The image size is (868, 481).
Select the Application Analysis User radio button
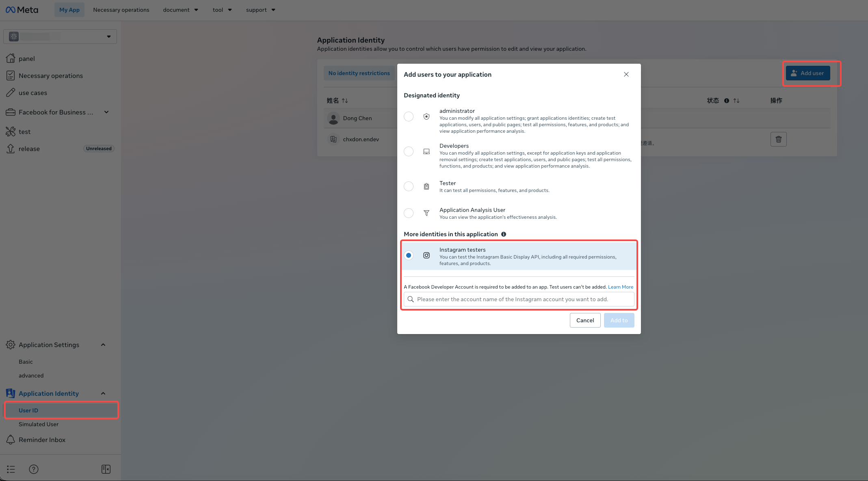[x=409, y=213]
